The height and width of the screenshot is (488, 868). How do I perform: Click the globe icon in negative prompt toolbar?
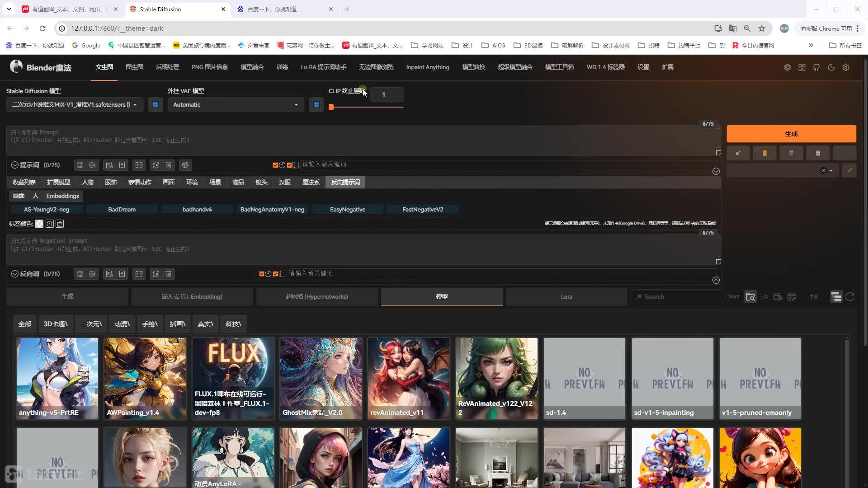(x=80, y=274)
